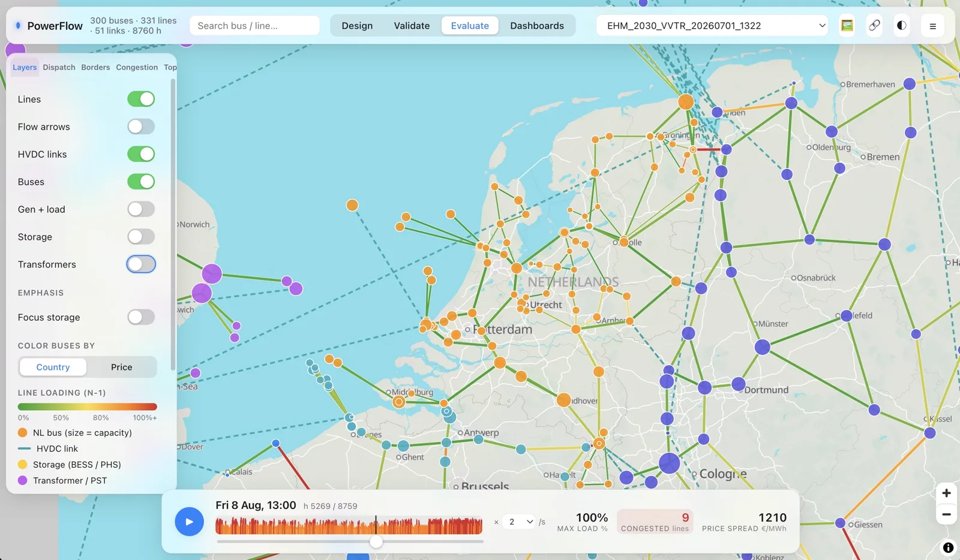This screenshot has width=960, height=560.
Task: Open playback speed multiplier dropdown
Action: pyautogui.click(x=520, y=522)
